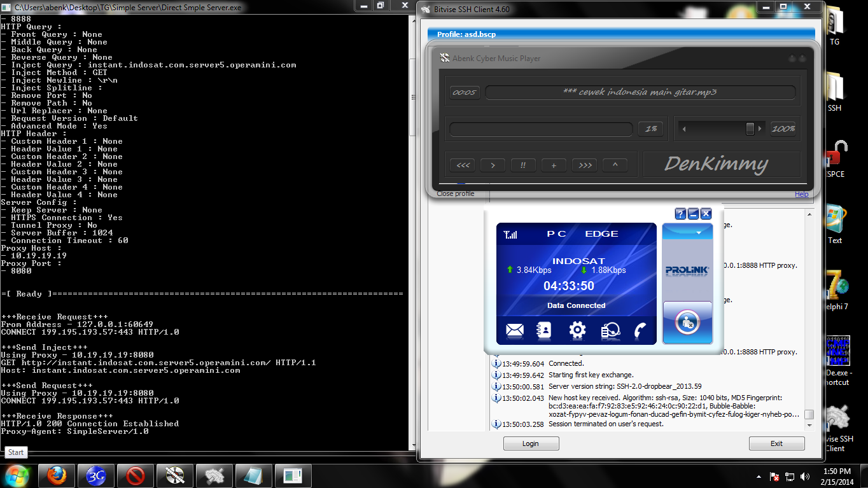Open the Help link in Bitvise SSH Client
868x488 pixels.
801,194
